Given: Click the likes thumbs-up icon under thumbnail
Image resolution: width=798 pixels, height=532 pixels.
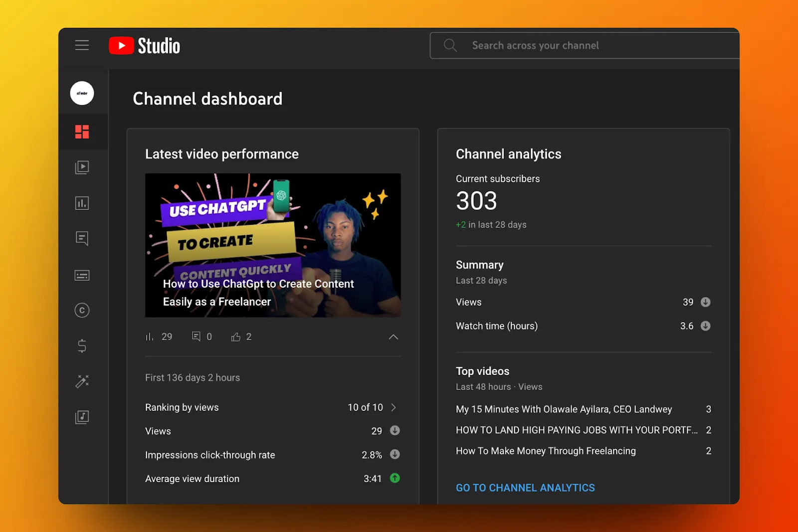Looking at the screenshot, I should (236, 337).
